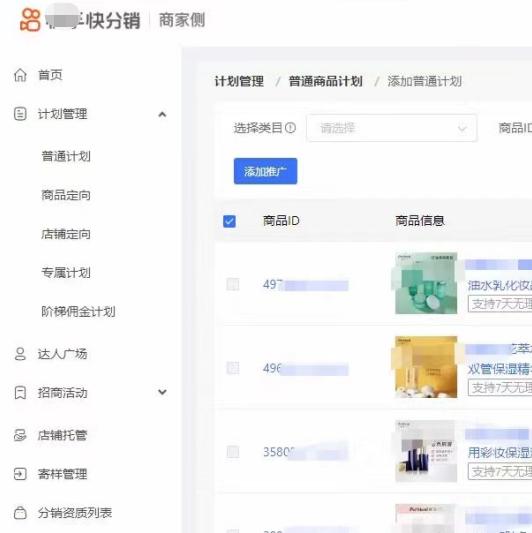The image size is (532, 533).
Task: Open the 选择类目 请选择 dropdown
Action: coord(392,128)
